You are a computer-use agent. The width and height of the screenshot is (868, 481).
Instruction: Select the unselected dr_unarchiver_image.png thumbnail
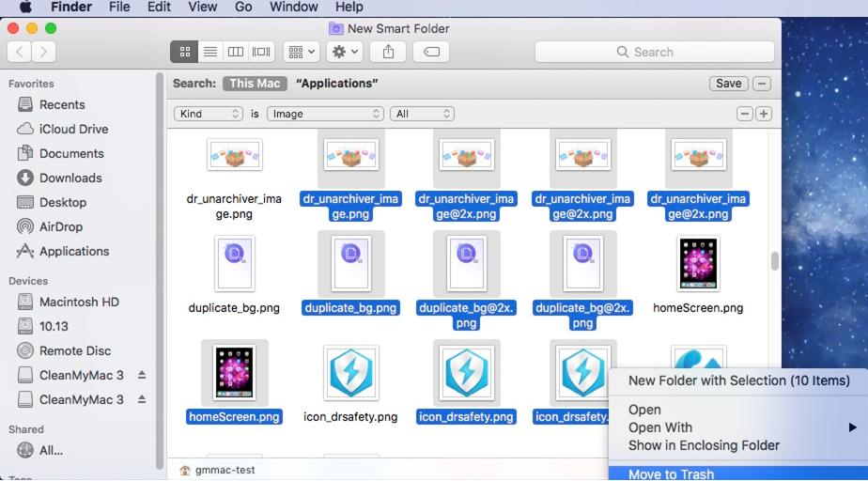tap(235, 154)
